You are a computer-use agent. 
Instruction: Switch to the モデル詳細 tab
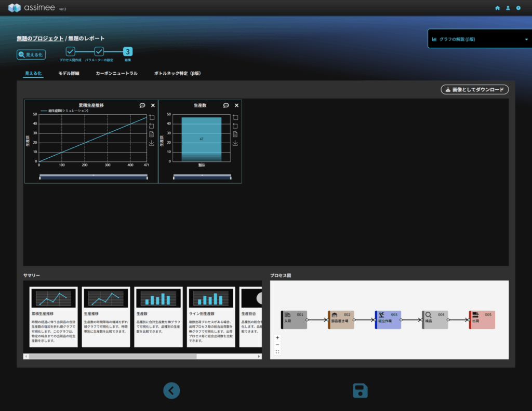pos(69,74)
